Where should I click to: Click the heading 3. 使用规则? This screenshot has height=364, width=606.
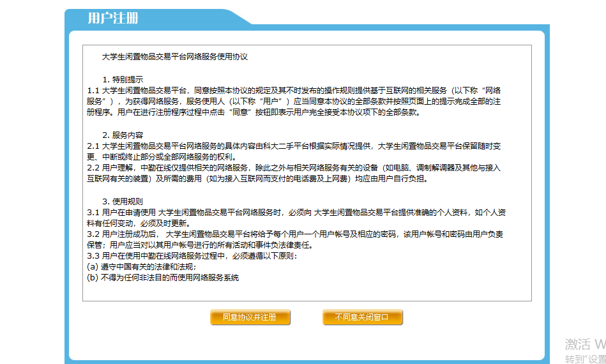pyautogui.click(x=123, y=202)
